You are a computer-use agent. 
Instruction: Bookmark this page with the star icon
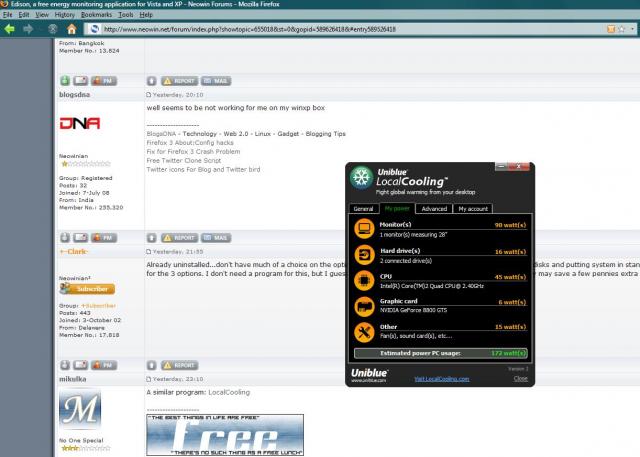(622, 29)
